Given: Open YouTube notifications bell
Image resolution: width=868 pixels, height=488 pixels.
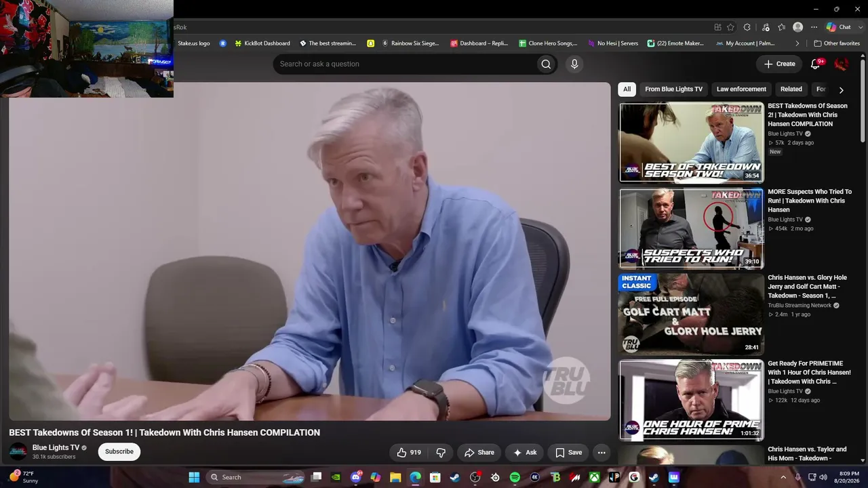Looking at the screenshot, I should (x=816, y=64).
